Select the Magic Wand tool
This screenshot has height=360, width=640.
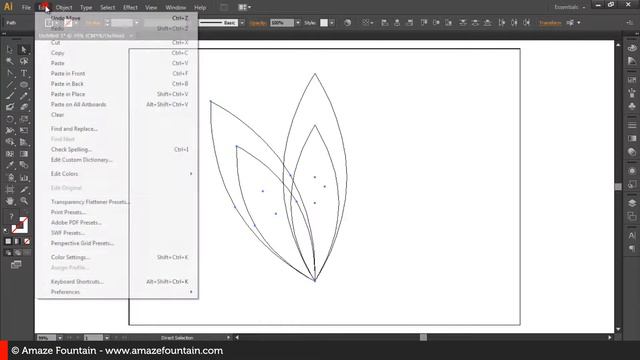(9, 61)
